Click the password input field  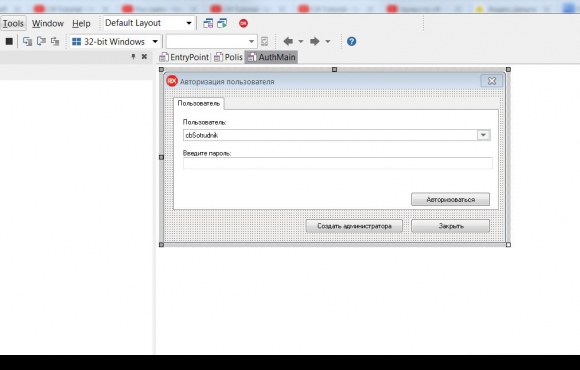coord(337,163)
